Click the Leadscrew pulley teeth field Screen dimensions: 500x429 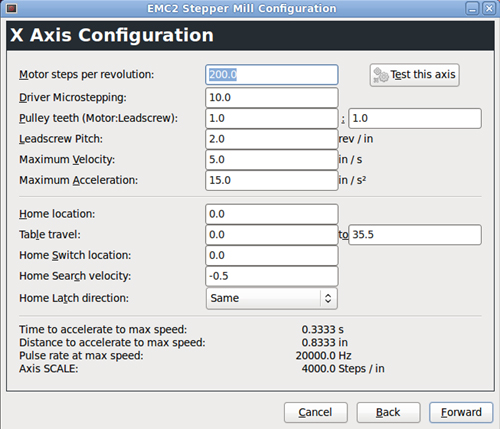pos(415,118)
